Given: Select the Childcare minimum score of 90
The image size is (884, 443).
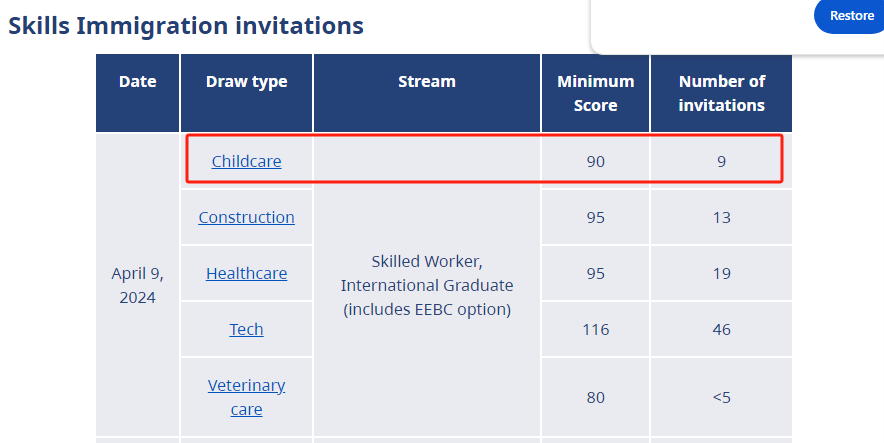Looking at the screenshot, I should [x=595, y=161].
